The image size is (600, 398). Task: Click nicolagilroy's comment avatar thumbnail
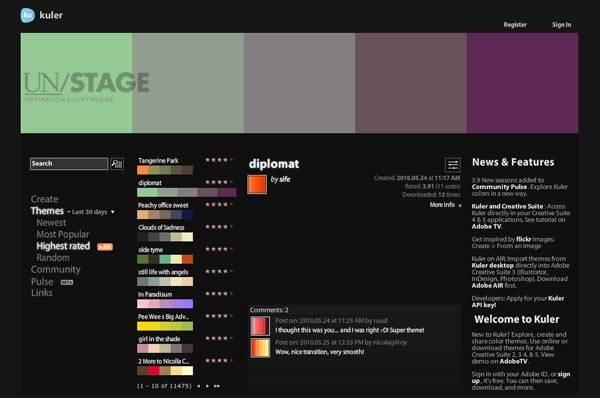pos(260,347)
